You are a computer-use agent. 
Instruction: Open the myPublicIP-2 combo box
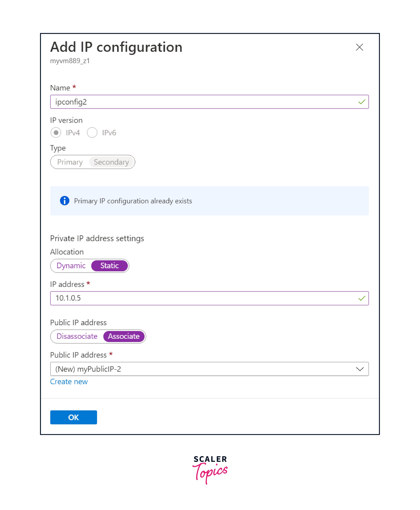[x=203, y=369]
